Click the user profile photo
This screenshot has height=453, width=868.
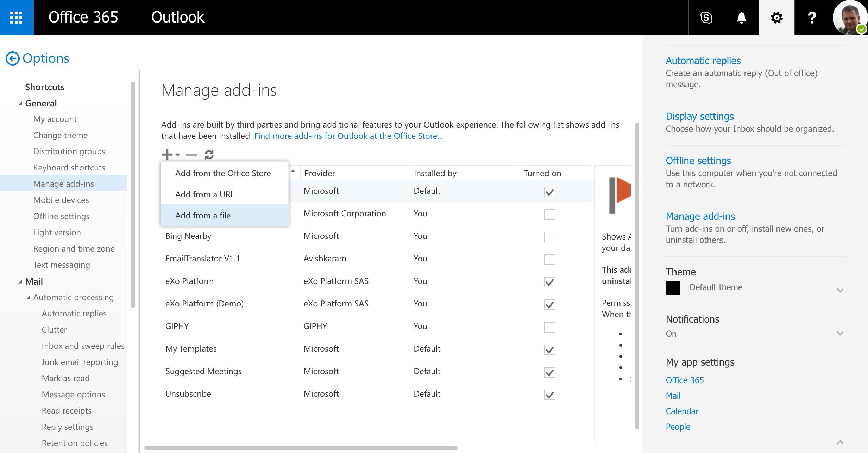point(850,17)
